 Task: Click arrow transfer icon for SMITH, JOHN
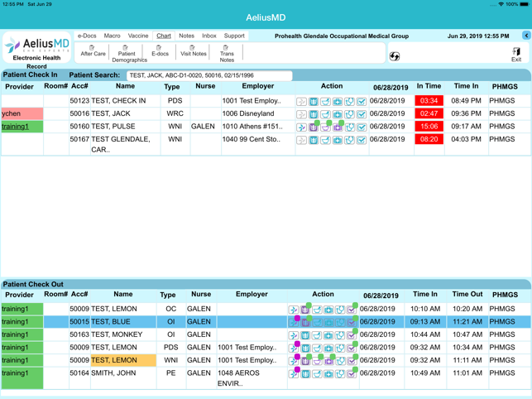coord(293,374)
